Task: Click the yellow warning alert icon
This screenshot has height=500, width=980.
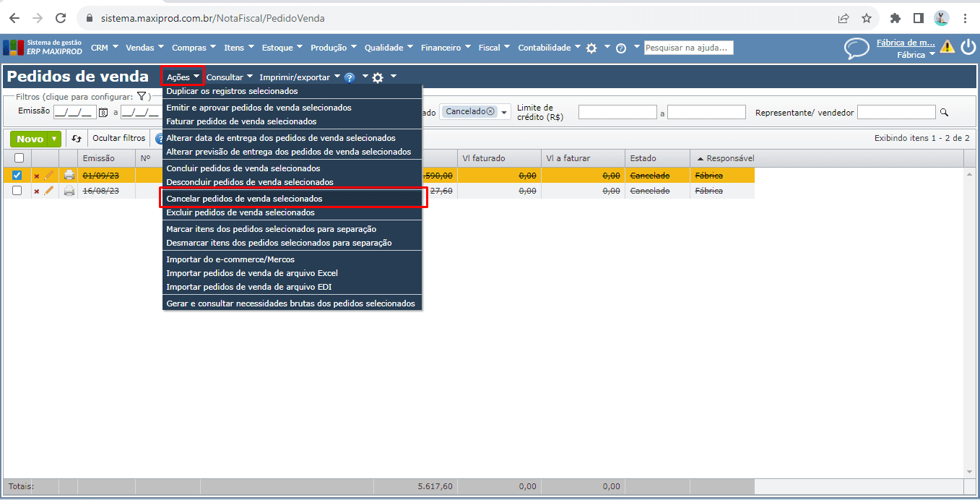Action: tap(947, 47)
